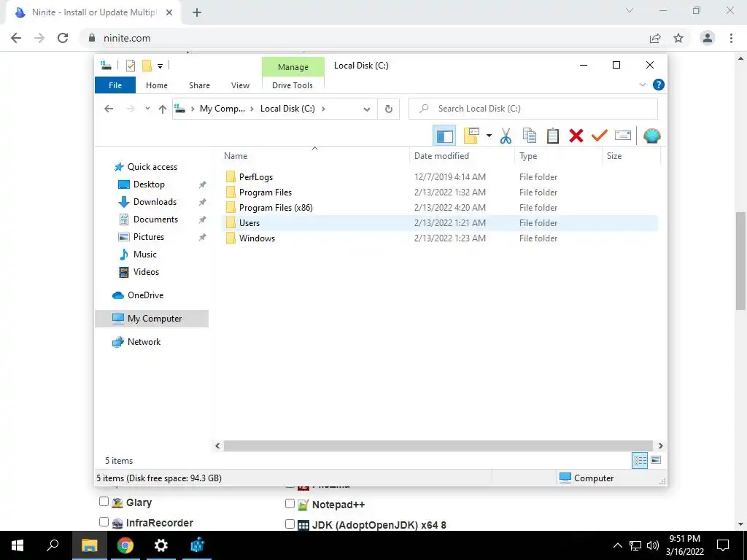This screenshot has height=560, width=747.
Task: Tick the JDK (AdoptOpenJDK) x64 8 checkbox
Action: [x=290, y=524]
